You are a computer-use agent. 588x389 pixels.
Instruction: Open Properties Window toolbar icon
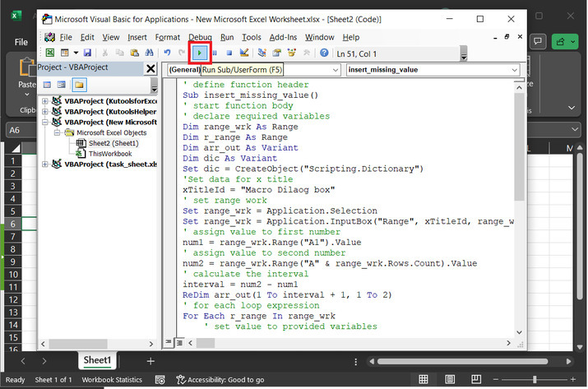[277, 53]
